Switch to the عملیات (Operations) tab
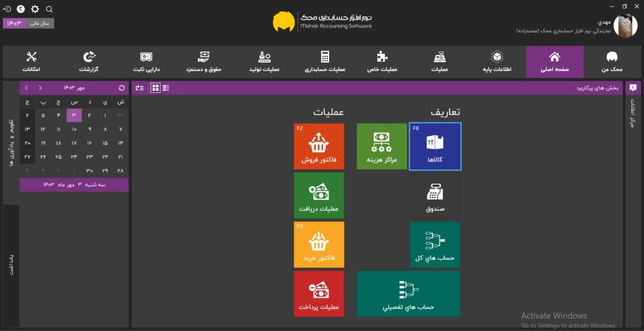This screenshot has width=644, height=331. pos(440,62)
